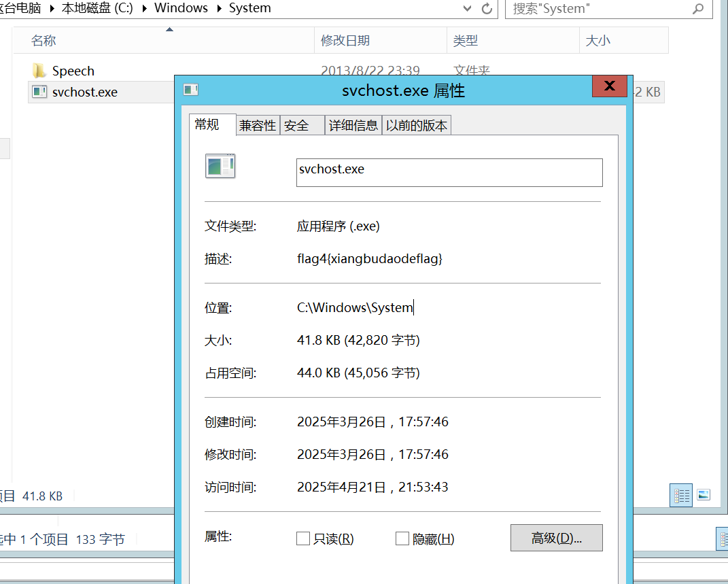
Task: Sort by the 类型 column header
Action: [x=513, y=40]
